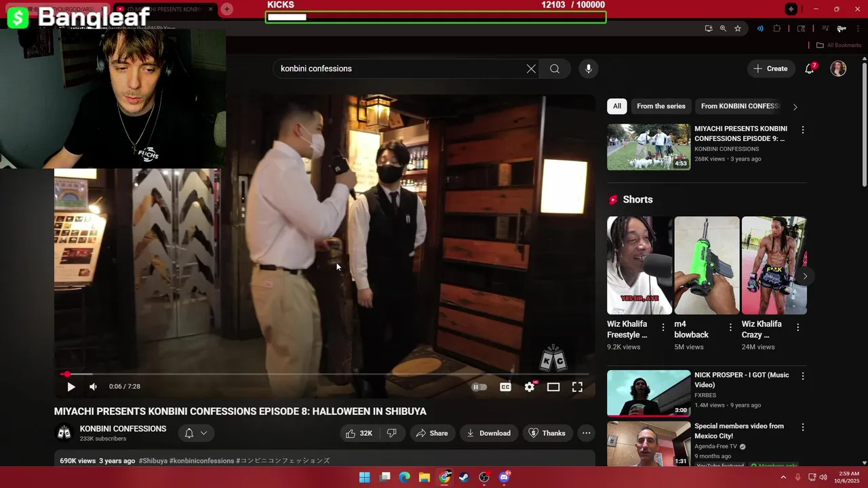This screenshot has width=868, height=488.
Task: Toggle autoplay switch in player
Action: 479,387
